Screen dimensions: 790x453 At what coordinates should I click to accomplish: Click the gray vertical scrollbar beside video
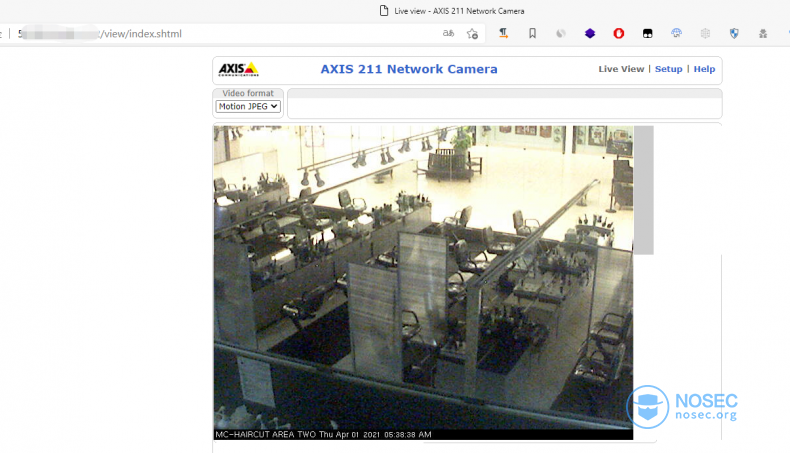pos(643,190)
